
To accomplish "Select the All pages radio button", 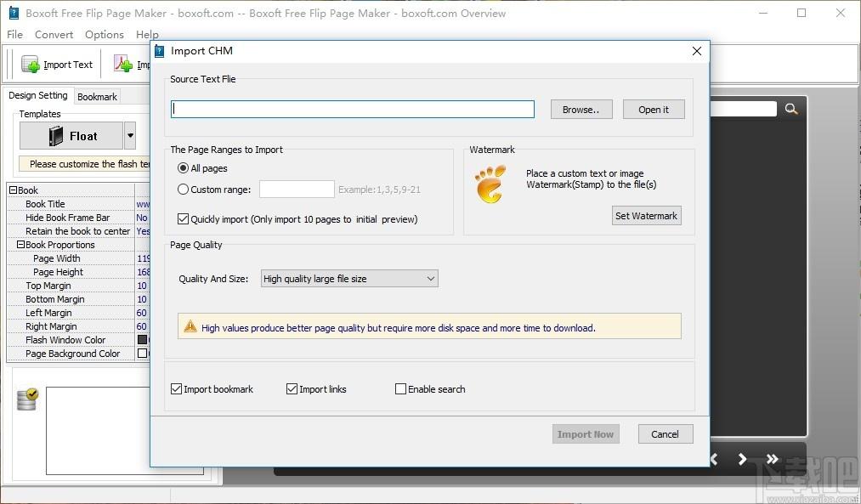I will pos(184,168).
